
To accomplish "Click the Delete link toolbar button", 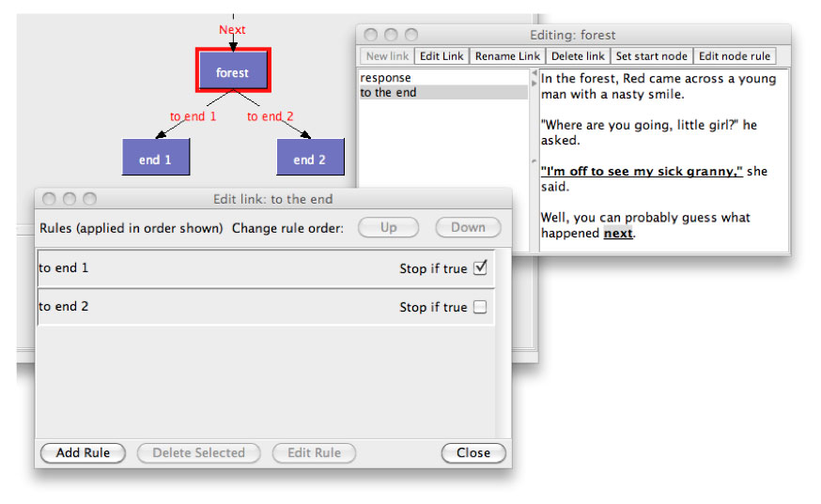I will coord(578,56).
